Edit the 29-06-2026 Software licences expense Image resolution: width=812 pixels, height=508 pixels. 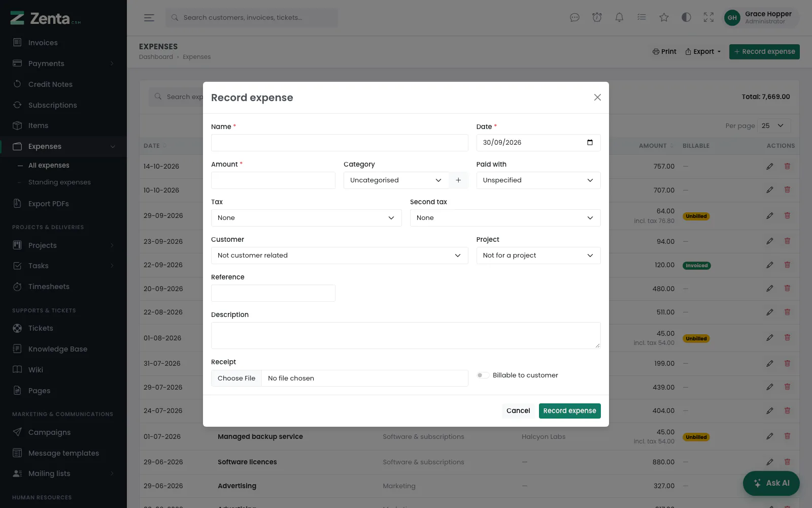point(770,462)
